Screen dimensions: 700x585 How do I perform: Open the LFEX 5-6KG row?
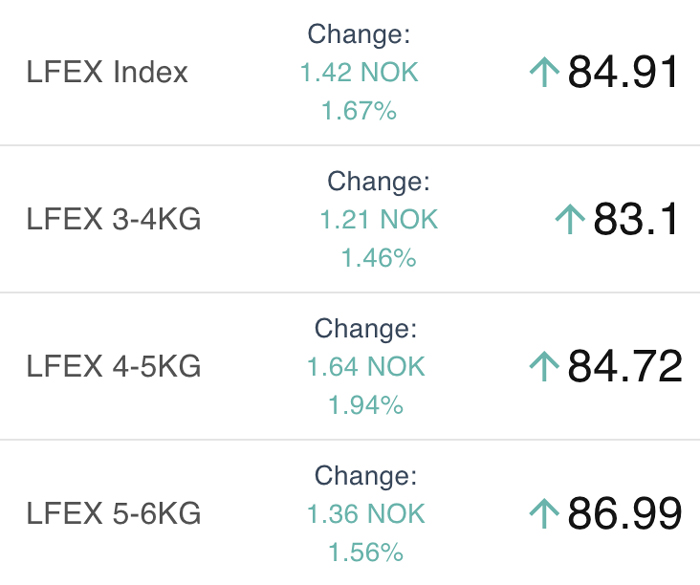350,514
